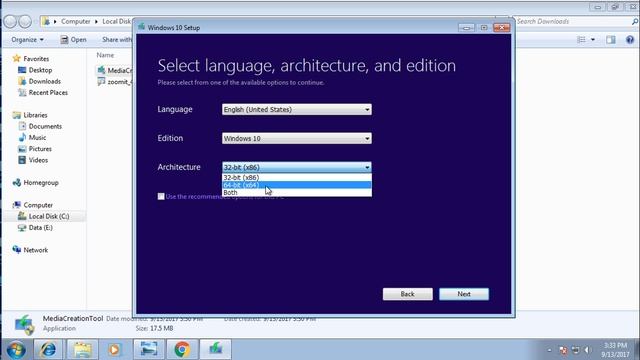Show hidden system tray icons
This screenshot has width=640, height=360.
549,350
